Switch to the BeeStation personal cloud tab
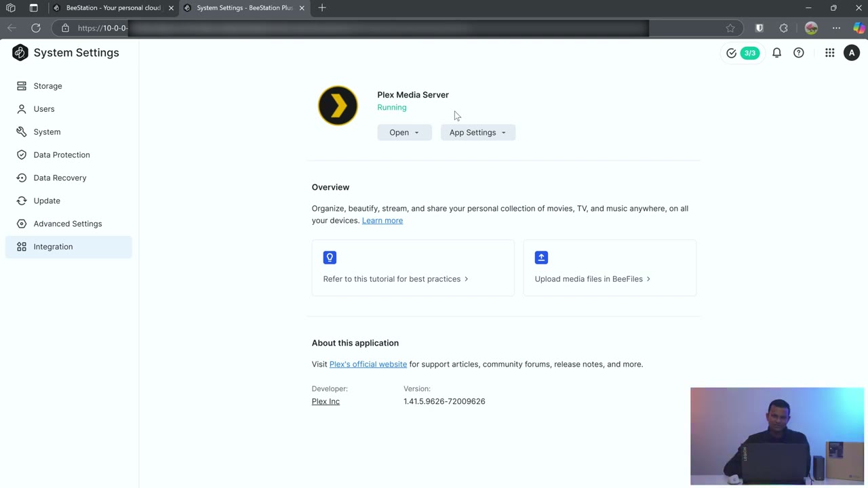The width and height of the screenshot is (868, 488). [112, 7]
